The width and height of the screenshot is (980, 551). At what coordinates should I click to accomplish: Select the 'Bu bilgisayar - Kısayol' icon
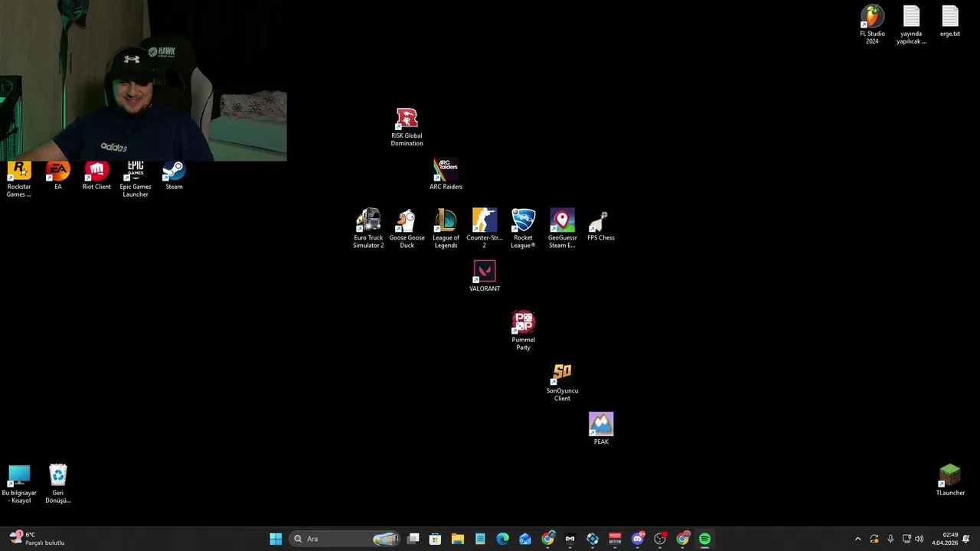tap(19, 484)
